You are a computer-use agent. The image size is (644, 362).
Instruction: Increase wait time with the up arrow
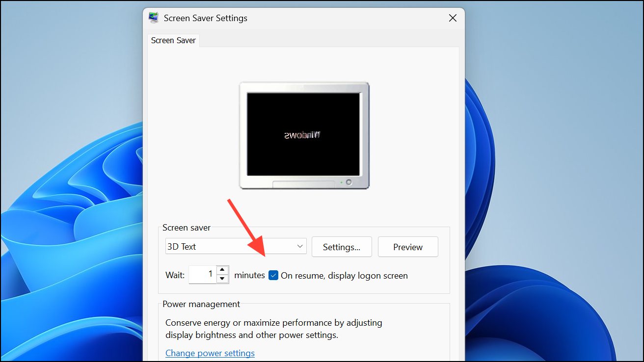(223, 270)
